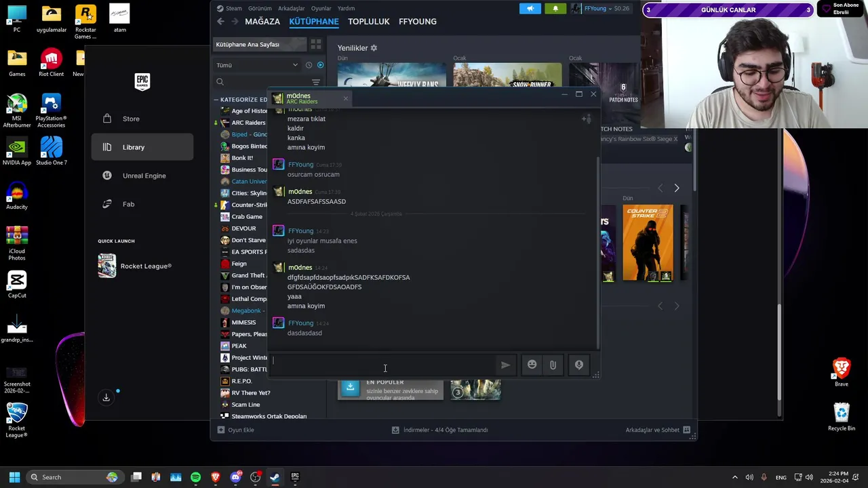
Task: Open the Steam menu
Action: pyautogui.click(x=233, y=8)
